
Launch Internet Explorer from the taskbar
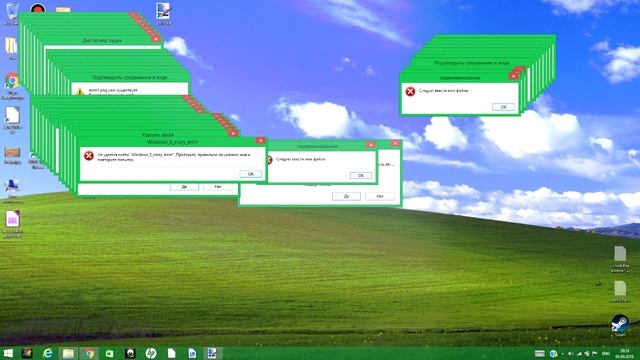(47, 353)
